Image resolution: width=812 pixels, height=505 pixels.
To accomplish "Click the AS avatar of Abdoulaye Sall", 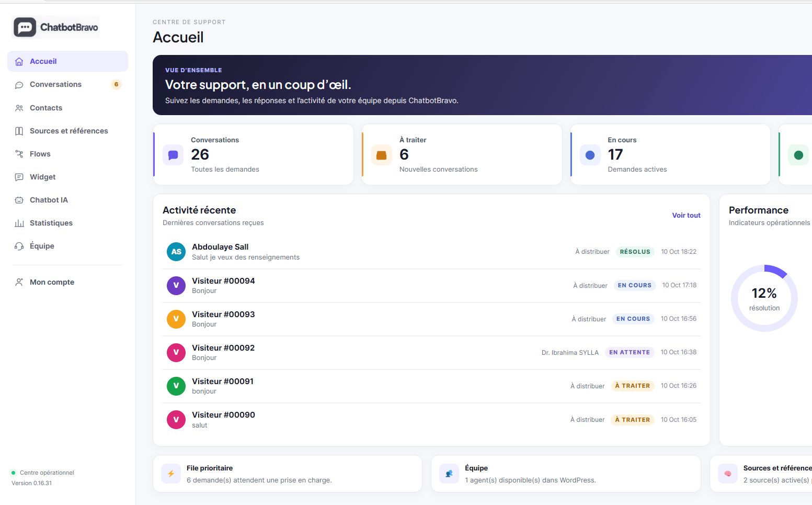I will tap(176, 252).
